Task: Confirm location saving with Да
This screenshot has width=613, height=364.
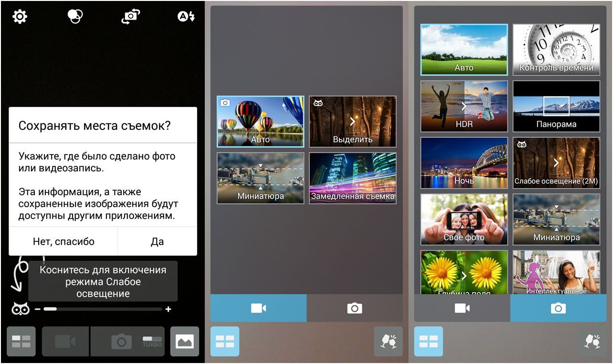Action: point(157,241)
